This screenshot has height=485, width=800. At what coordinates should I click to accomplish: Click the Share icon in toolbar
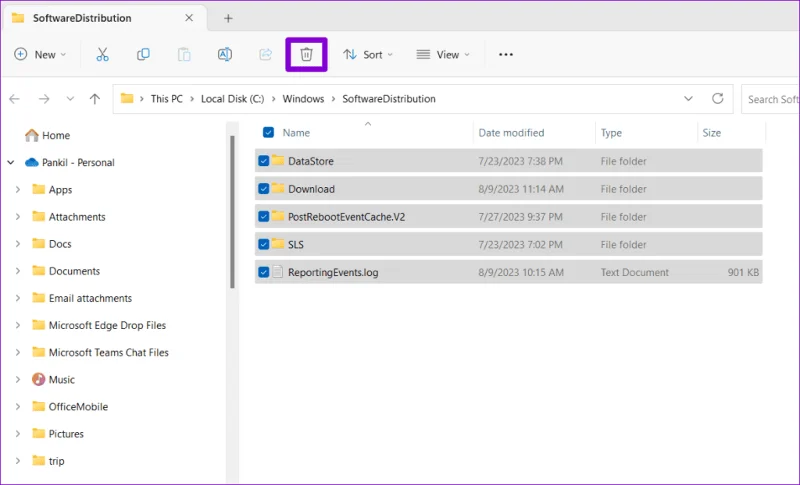pyautogui.click(x=265, y=55)
